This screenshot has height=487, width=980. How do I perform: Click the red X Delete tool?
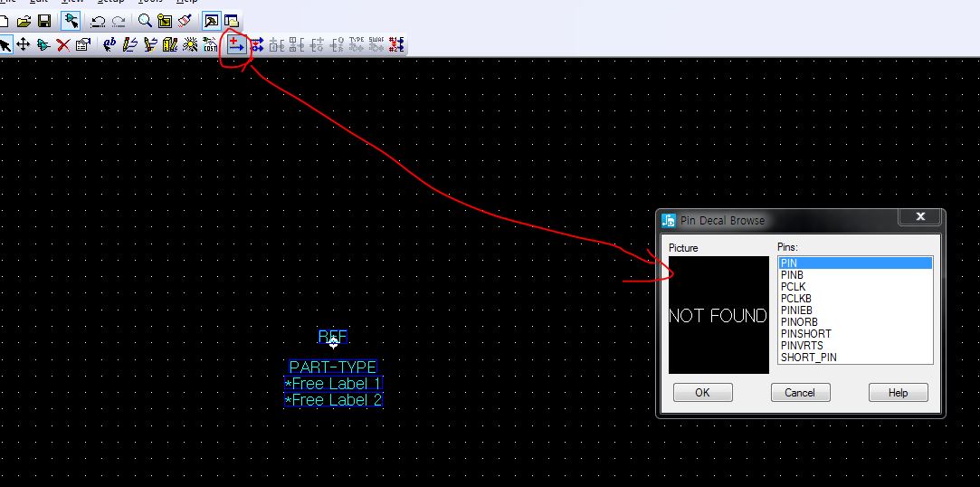pyautogui.click(x=63, y=44)
